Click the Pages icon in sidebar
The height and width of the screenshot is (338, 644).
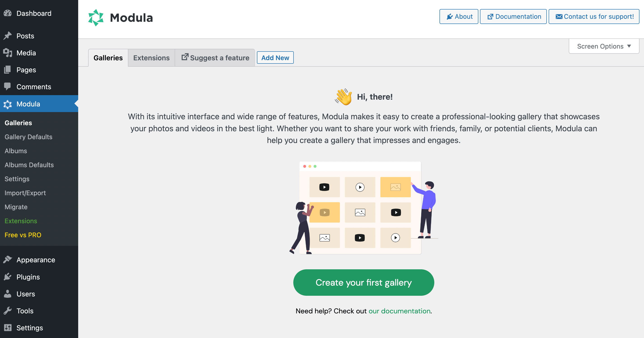click(8, 70)
